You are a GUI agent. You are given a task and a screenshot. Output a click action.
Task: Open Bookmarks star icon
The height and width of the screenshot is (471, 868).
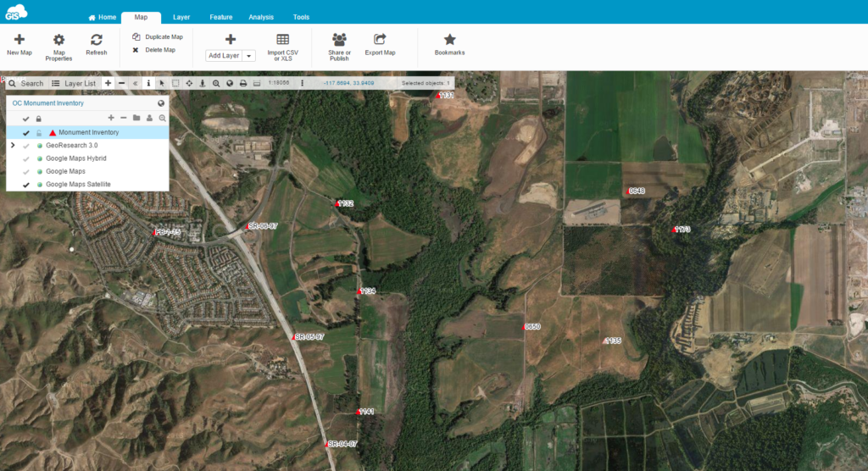pyautogui.click(x=449, y=40)
